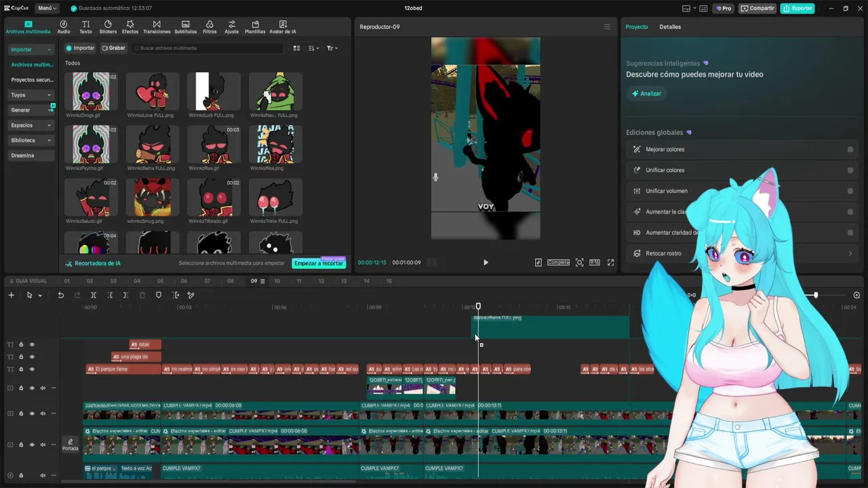
Task: Open the Subtítulos panel
Action: click(x=185, y=27)
